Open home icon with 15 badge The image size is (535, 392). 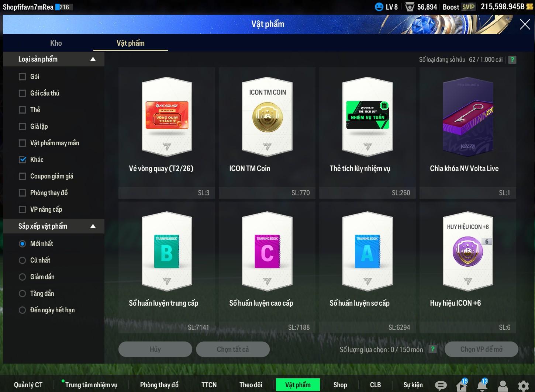(x=462, y=385)
